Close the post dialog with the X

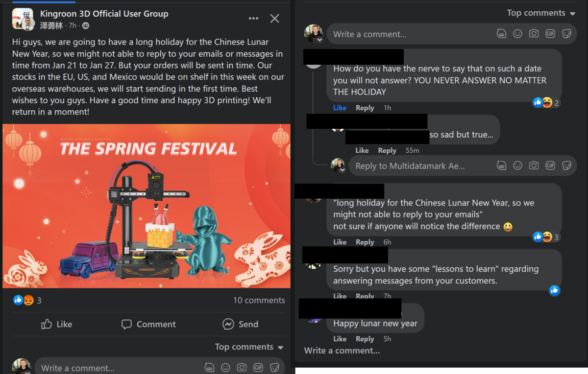tap(274, 19)
